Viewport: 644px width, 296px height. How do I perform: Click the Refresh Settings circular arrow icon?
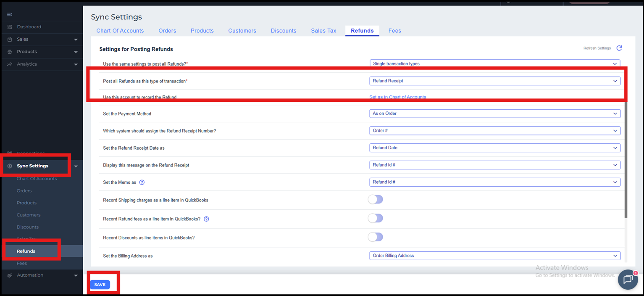619,48
